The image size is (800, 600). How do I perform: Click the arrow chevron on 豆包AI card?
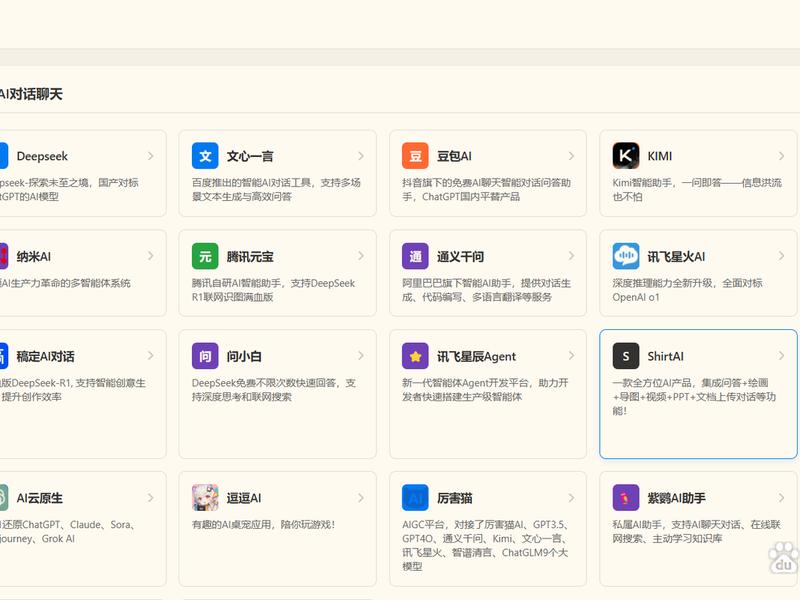coord(571,156)
